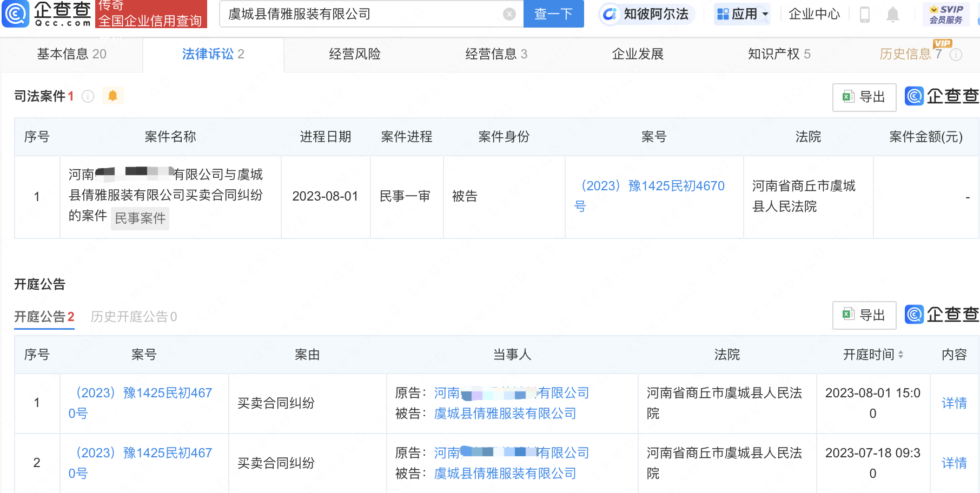
Task: Switch to 基本信息 tab
Action: 71,54
